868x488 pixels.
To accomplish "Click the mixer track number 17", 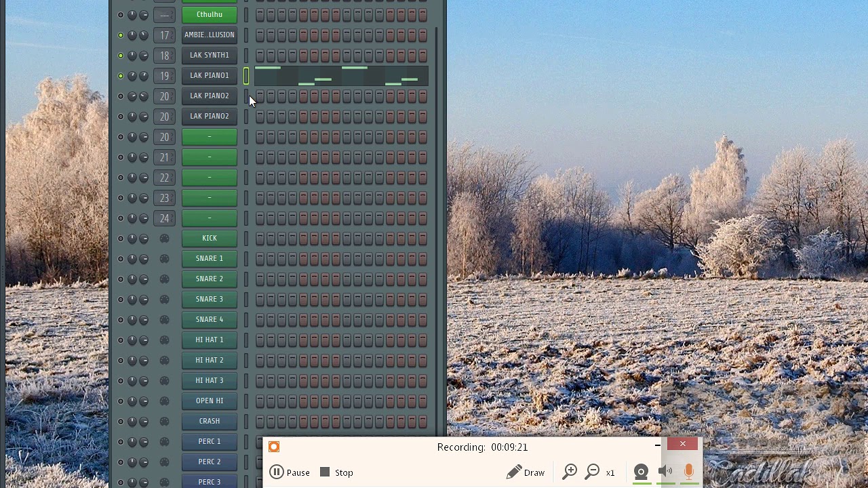I will tap(164, 35).
